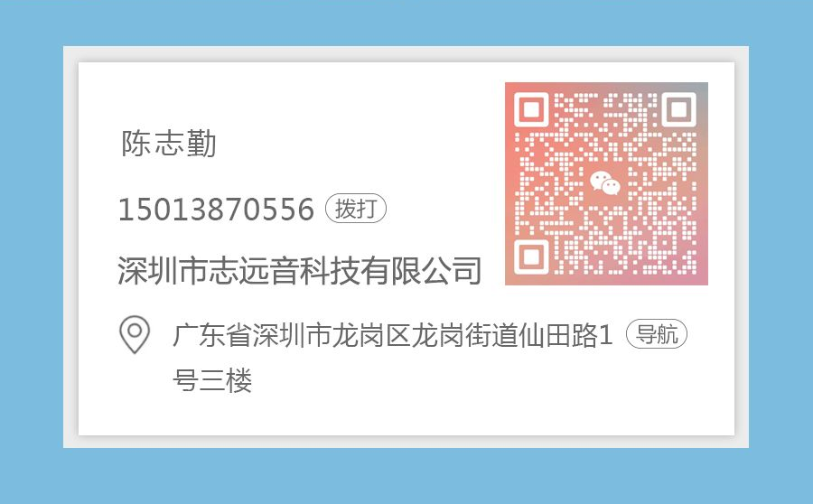Click the WeChat logo inside QR code
The width and height of the screenshot is (813, 504).
pyautogui.click(x=605, y=182)
